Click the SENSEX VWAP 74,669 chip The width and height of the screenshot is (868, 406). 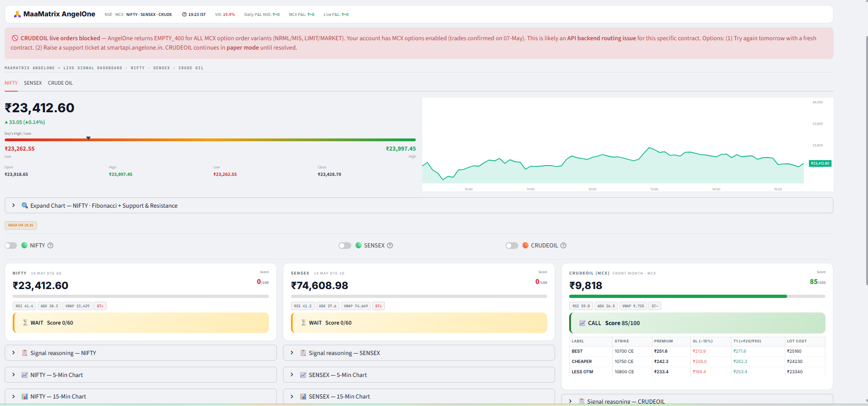pos(356,306)
